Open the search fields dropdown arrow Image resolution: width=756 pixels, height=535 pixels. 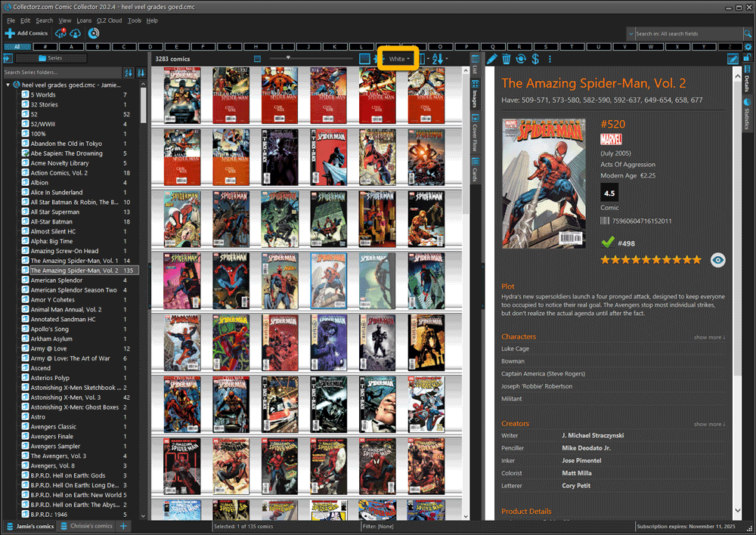click(x=631, y=34)
